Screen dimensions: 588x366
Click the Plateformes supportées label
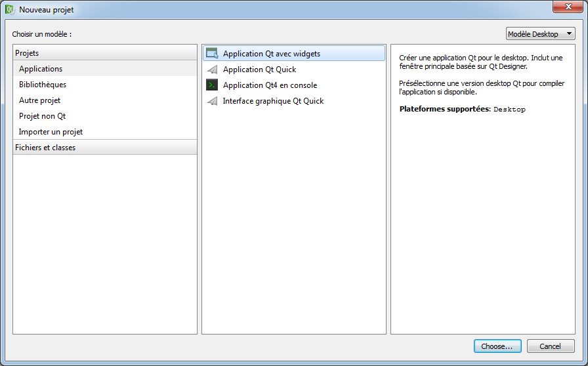click(445, 109)
